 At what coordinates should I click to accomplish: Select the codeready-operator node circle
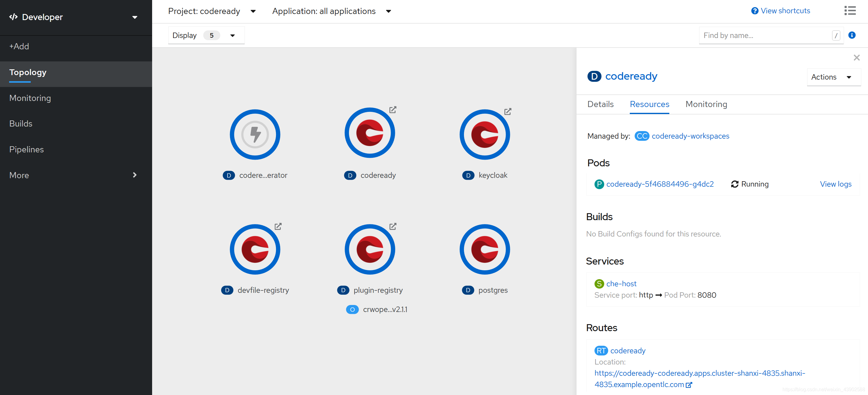click(x=255, y=134)
